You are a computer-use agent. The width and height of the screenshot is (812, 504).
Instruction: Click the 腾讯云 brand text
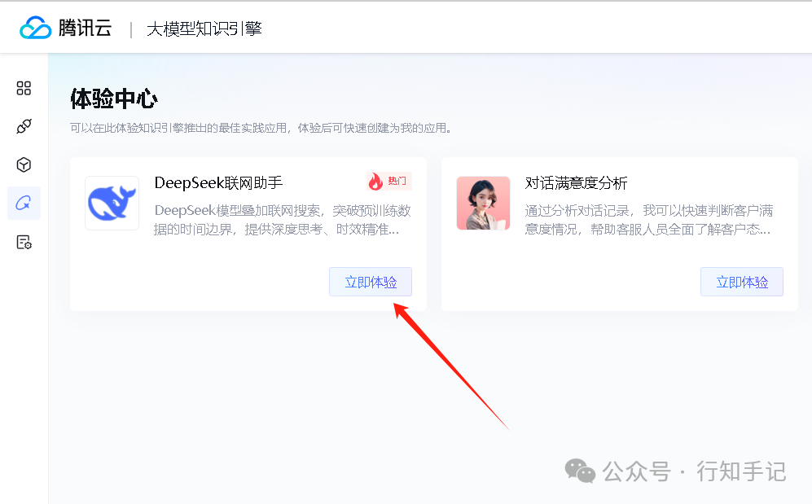85,28
